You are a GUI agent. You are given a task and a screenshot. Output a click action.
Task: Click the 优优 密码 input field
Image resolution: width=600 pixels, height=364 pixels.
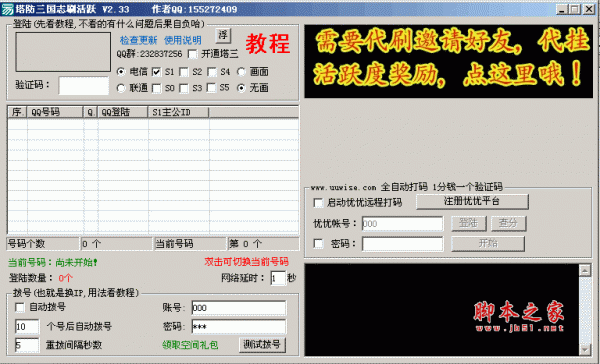(403, 244)
